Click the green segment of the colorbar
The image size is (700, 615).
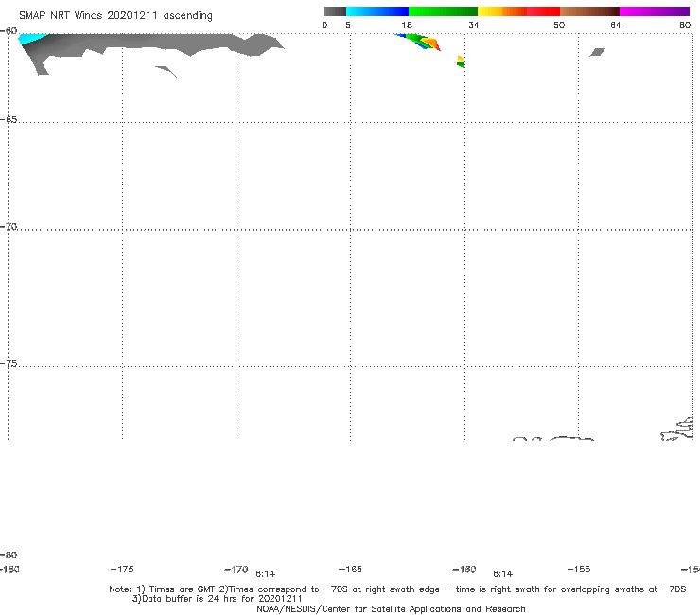tap(443, 11)
